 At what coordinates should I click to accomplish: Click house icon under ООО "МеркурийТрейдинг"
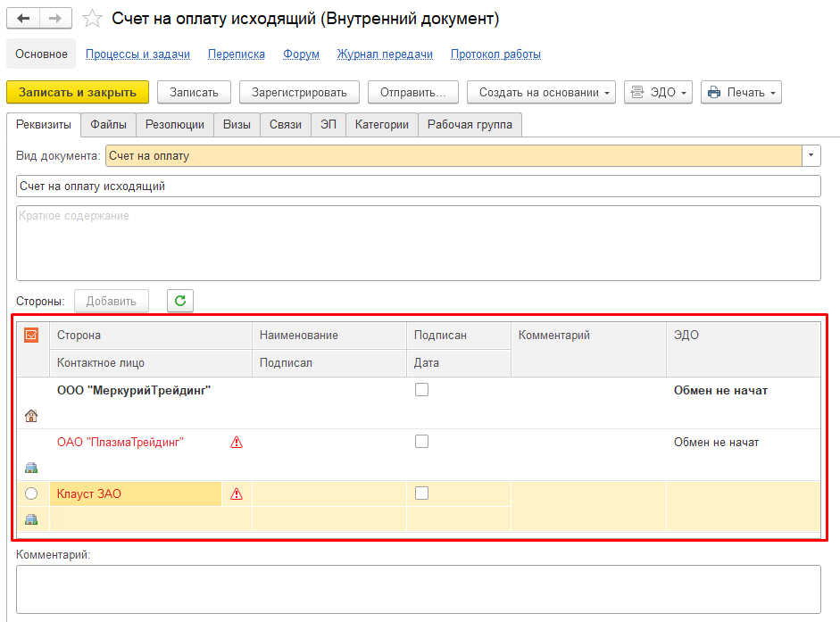[x=31, y=416]
